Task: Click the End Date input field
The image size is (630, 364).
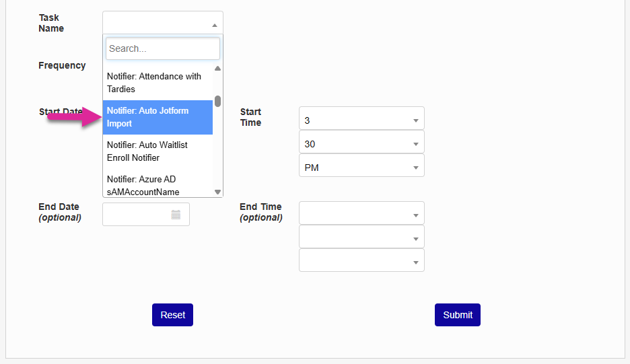Action: (x=138, y=215)
